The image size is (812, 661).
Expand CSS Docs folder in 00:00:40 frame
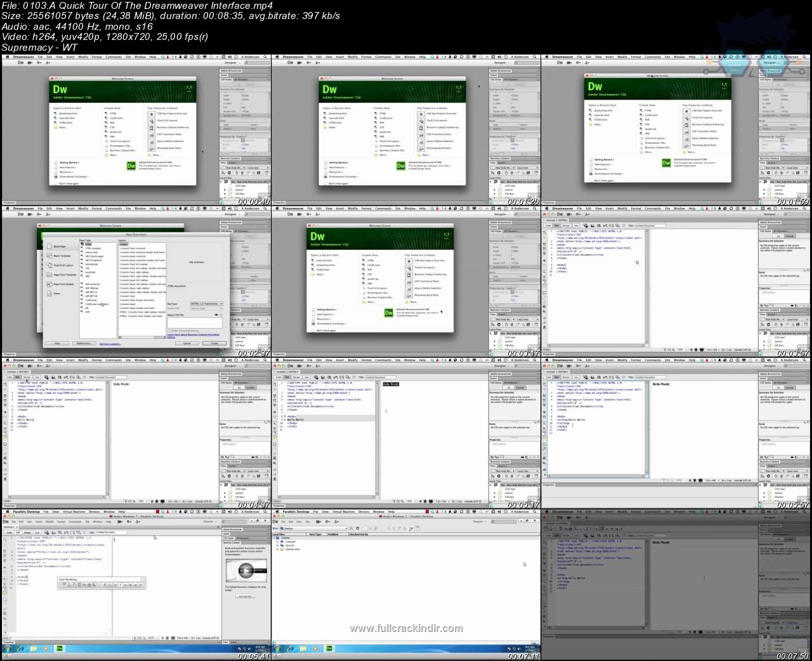point(225,193)
